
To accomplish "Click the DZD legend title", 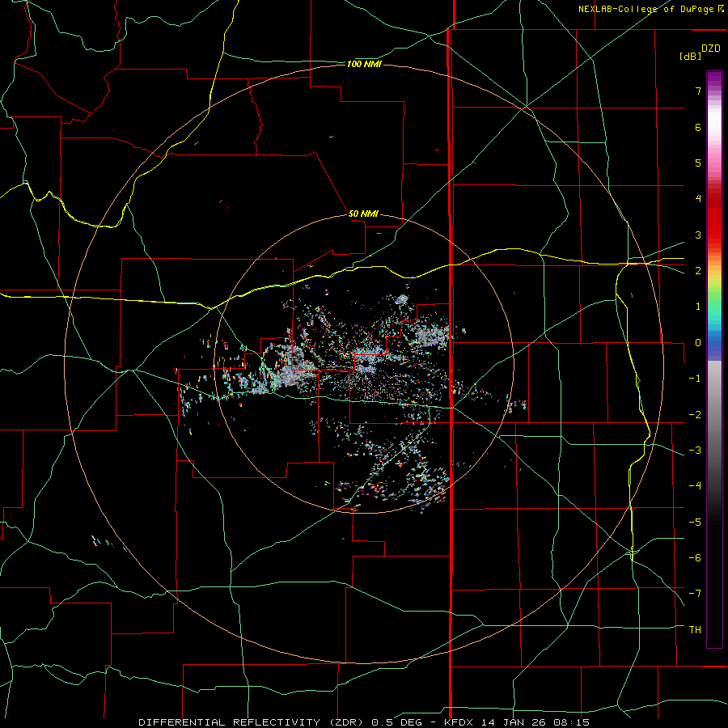I will [711, 49].
